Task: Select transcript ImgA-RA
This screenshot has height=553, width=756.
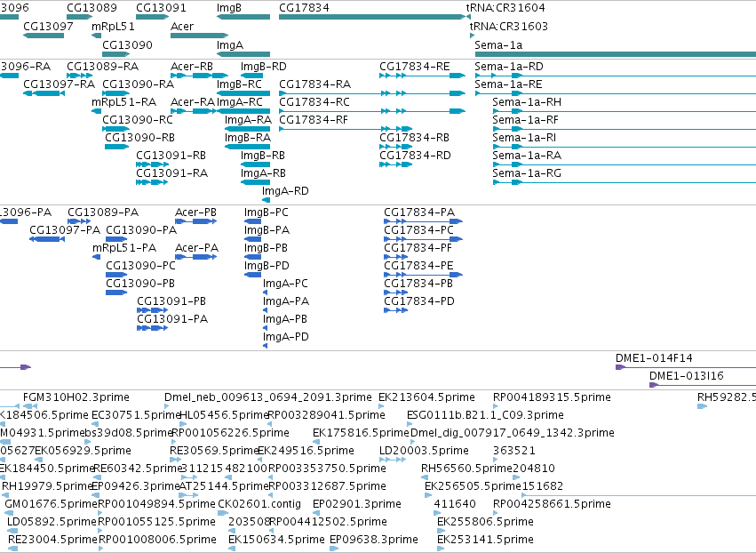Action: click(249, 120)
